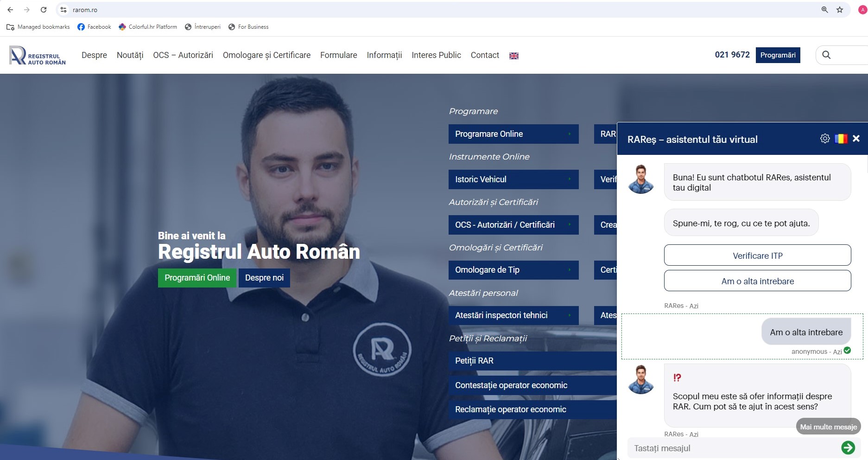Click the Despre noi button
Viewport: 868px width, 460px height.
264,278
